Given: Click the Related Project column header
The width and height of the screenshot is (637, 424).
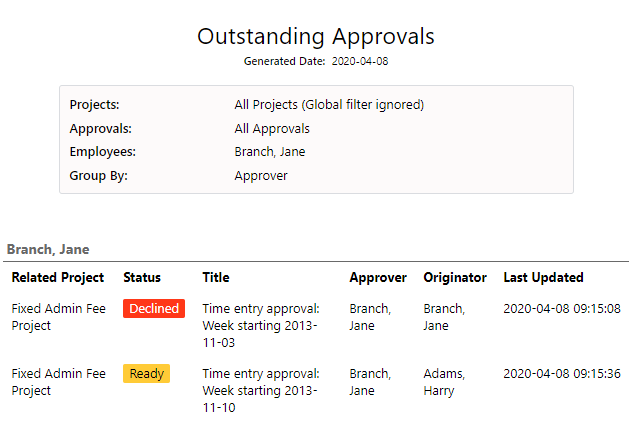Looking at the screenshot, I should [x=58, y=277].
